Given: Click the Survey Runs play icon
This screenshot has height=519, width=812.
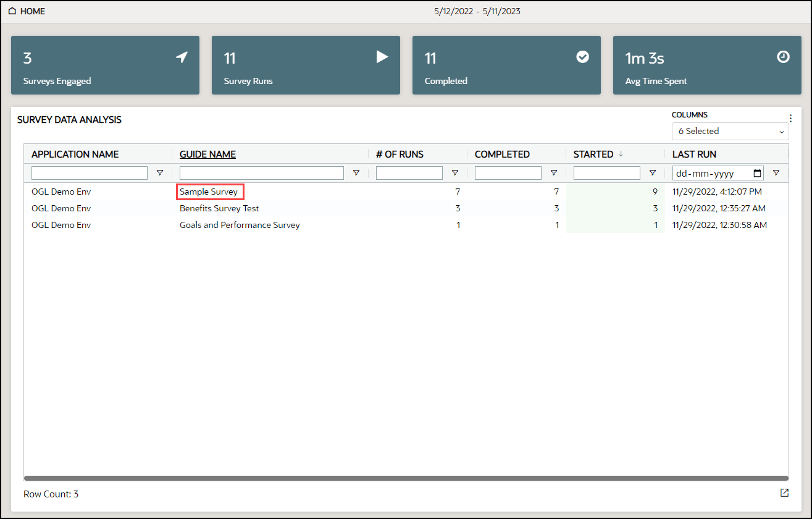Looking at the screenshot, I should coord(382,57).
